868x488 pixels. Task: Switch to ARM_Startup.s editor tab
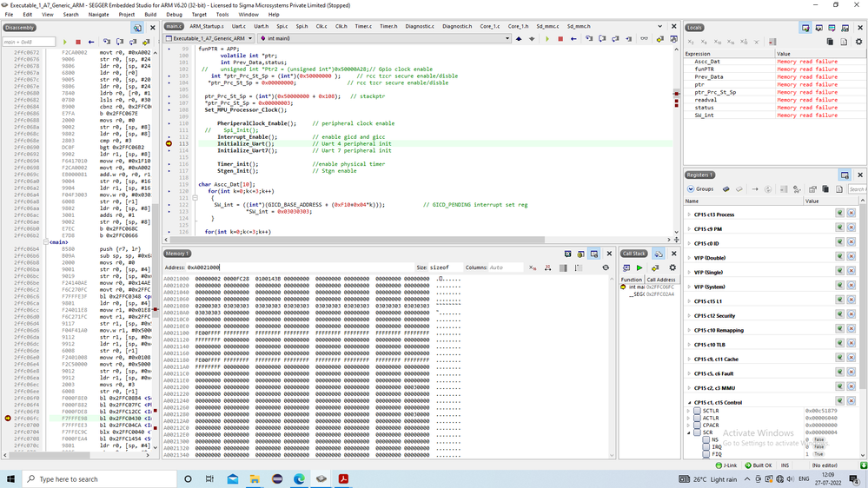click(x=207, y=26)
